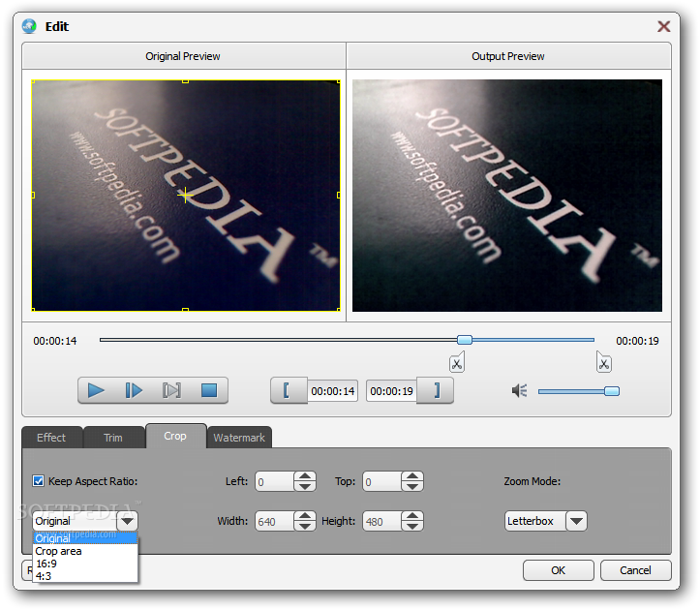Viewport: 700px width, 610px height.
Task: Click the trim start time field 00:00:14
Action: tap(333, 391)
